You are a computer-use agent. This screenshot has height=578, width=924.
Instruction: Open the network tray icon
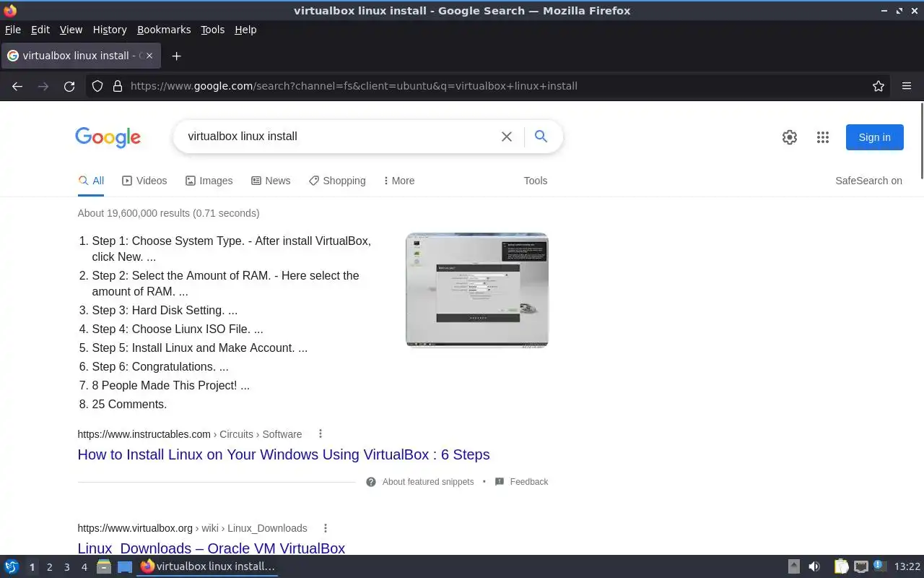click(x=860, y=567)
